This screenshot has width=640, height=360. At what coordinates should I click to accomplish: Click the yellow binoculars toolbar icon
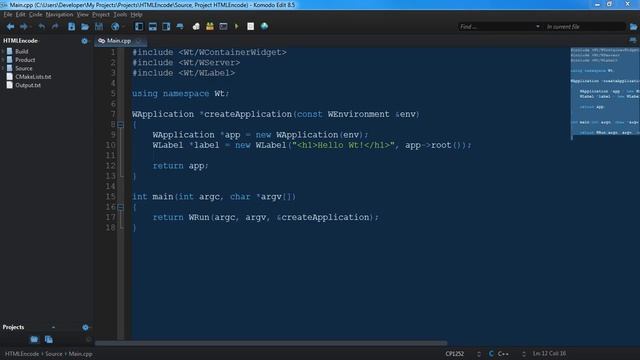point(210,27)
